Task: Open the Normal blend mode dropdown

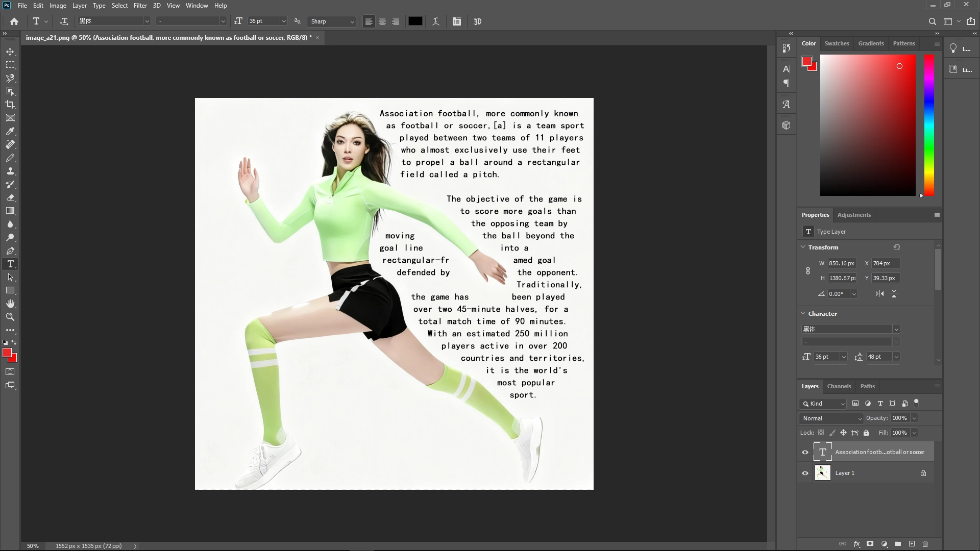Action: [x=830, y=418]
